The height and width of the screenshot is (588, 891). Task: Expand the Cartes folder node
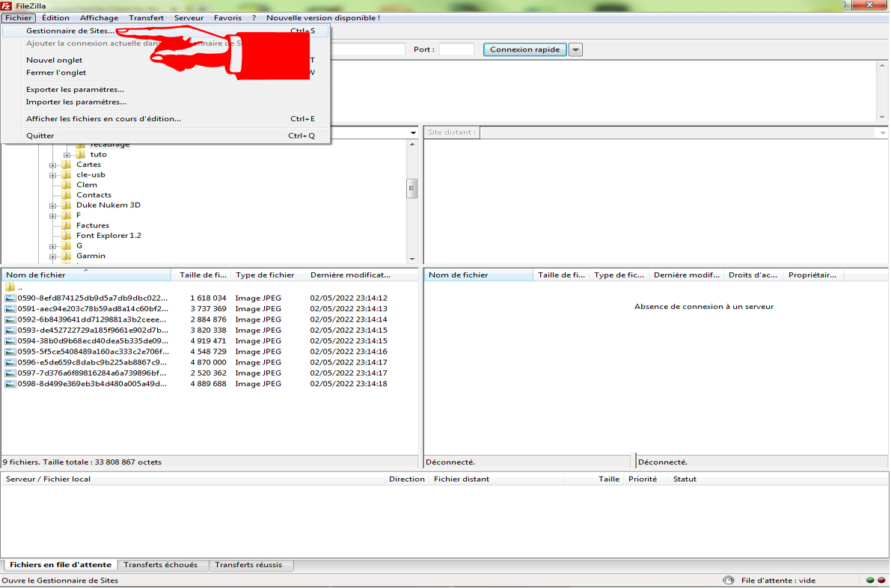(x=52, y=165)
